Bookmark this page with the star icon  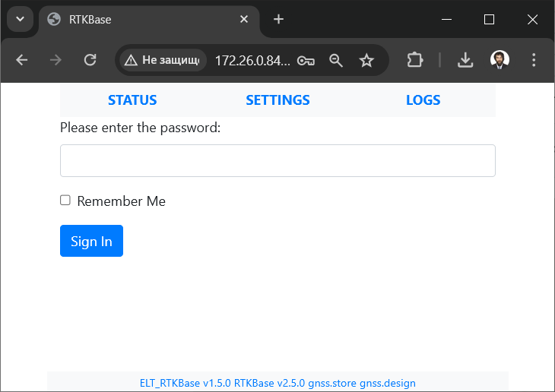click(366, 61)
